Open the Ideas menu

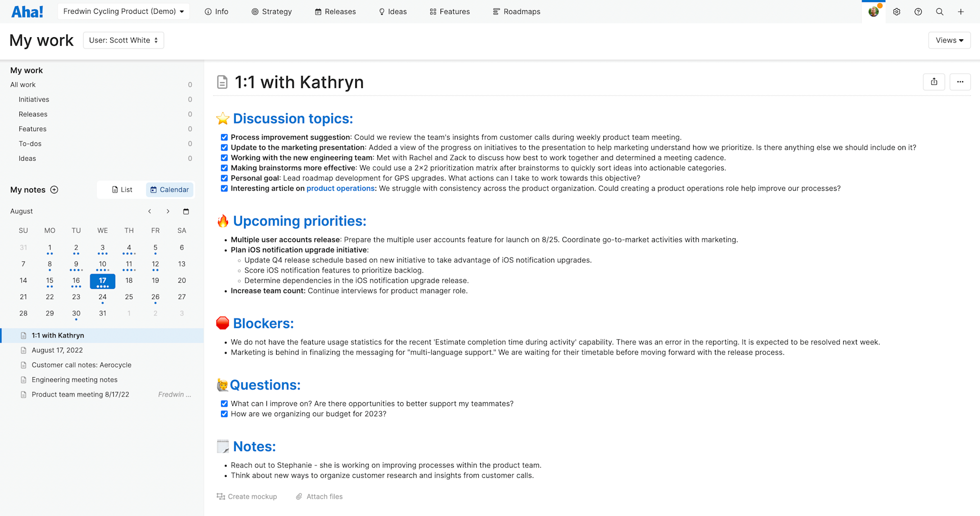(x=393, y=12)
